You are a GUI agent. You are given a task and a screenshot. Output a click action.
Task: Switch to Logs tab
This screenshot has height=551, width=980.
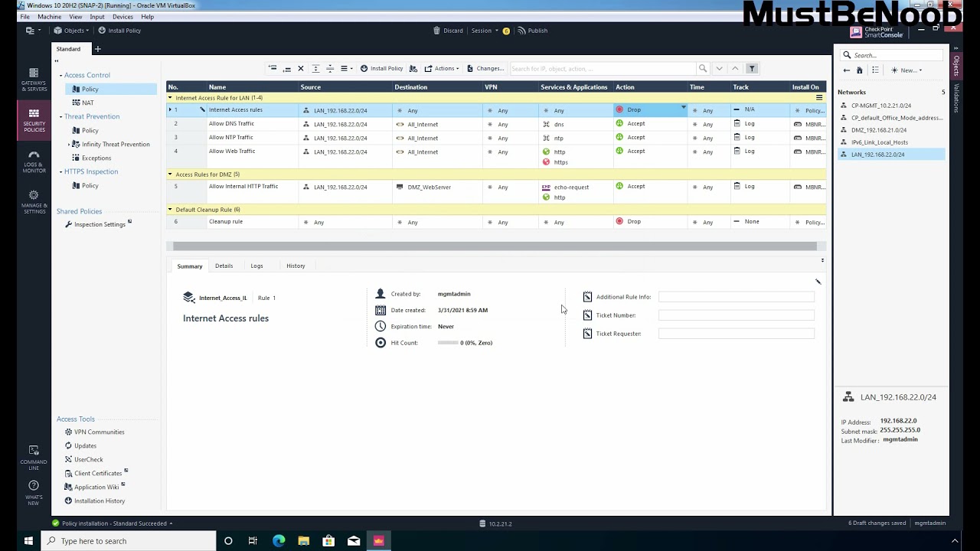click(x=256, y=266)
